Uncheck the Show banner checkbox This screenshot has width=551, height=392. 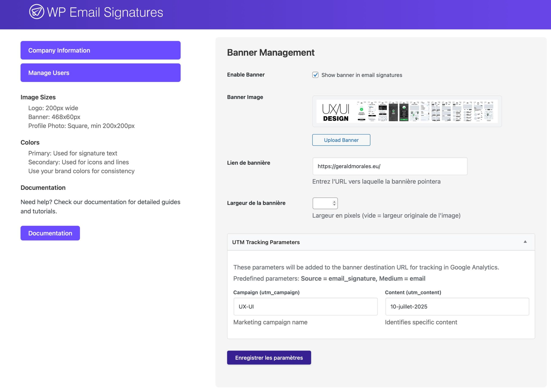click(x=315, y=75)
